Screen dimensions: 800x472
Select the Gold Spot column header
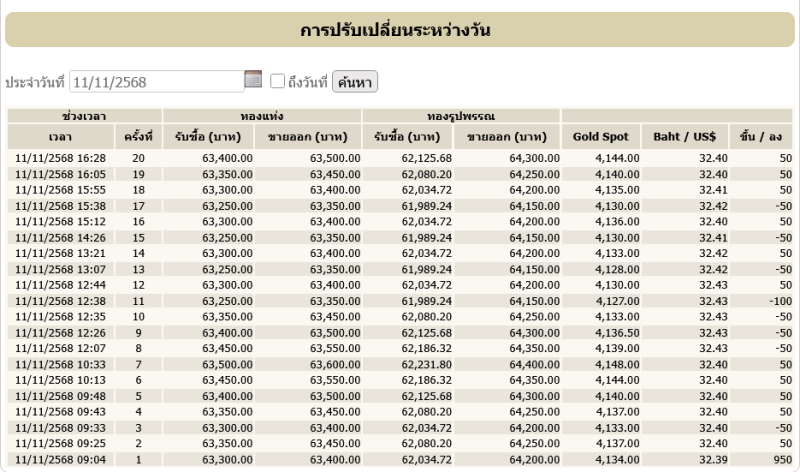click(x=600, y=136)
